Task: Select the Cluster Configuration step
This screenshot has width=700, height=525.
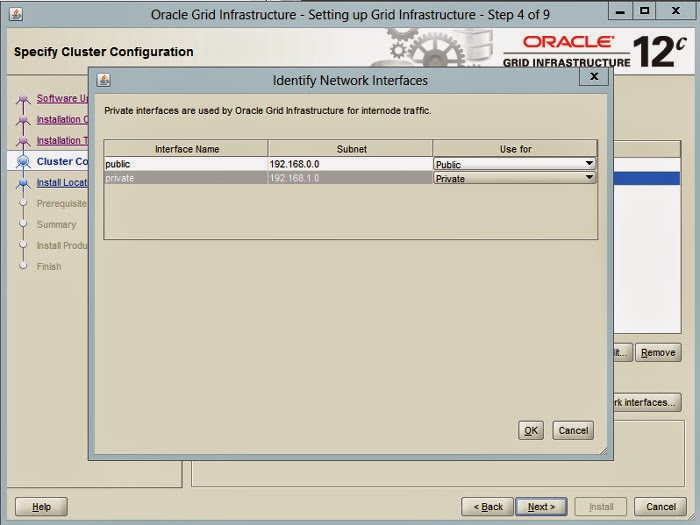Action: (x=62, y=161)
